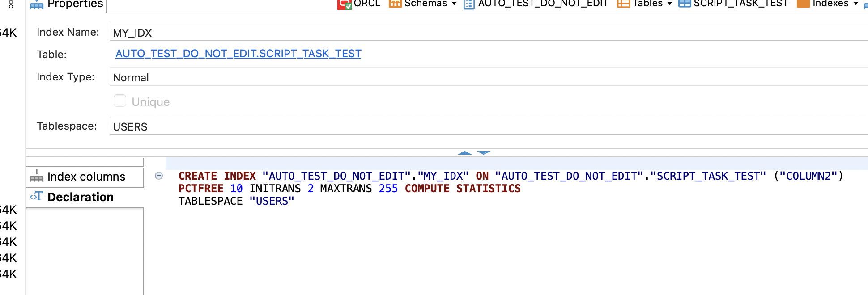The width and height of the screenshot is (868, 295).
Task: Click the Declaration tab icon
Action: 37,196
